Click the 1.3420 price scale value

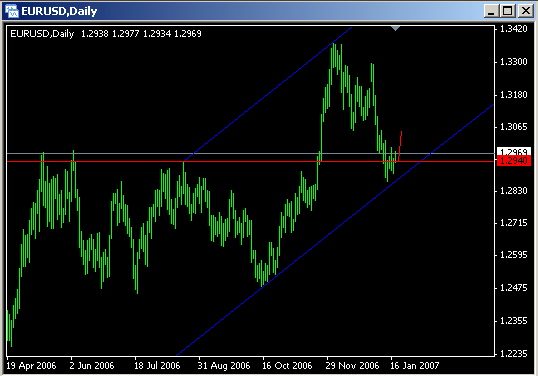coord(513,29)
